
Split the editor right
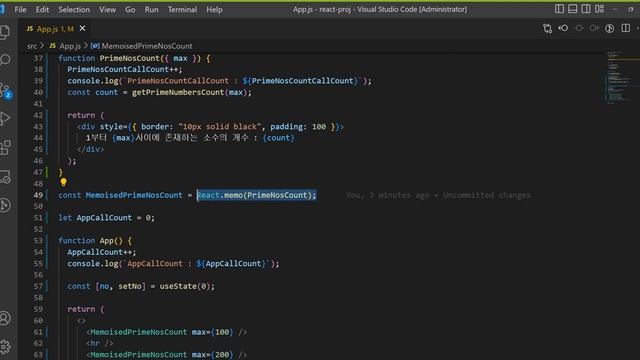tap(625, 28)
